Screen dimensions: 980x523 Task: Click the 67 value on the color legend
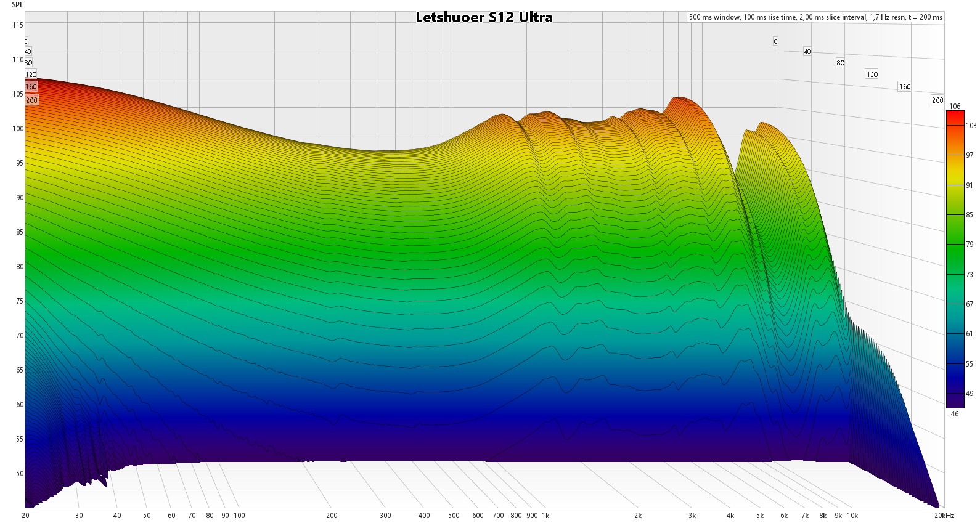(970, 304)
